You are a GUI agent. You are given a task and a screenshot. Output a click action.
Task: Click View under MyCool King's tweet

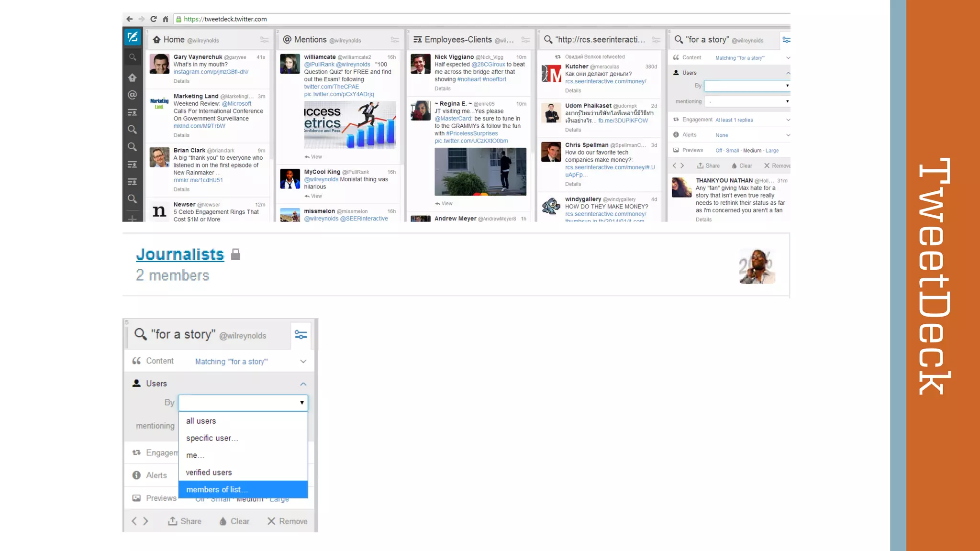313,197
